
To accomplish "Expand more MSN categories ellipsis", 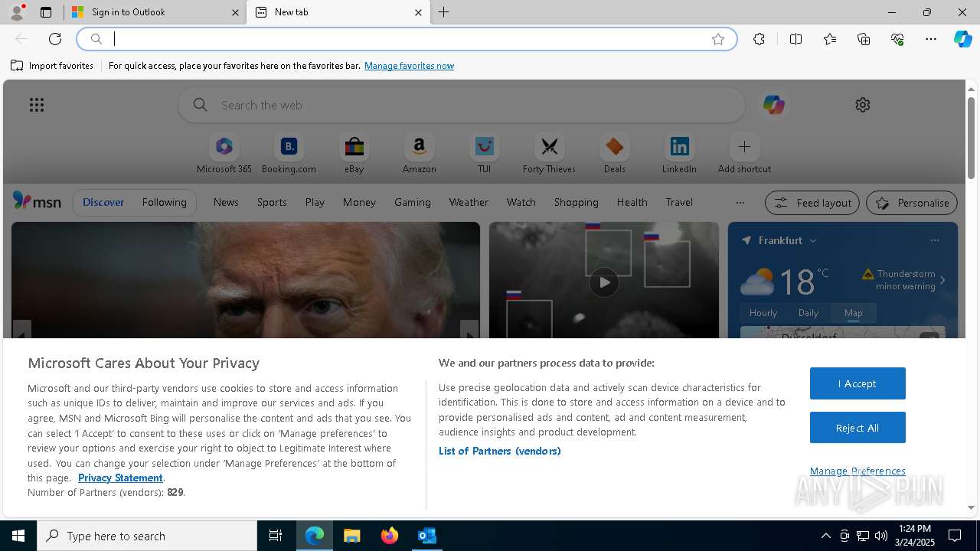I will pos(740,203).
